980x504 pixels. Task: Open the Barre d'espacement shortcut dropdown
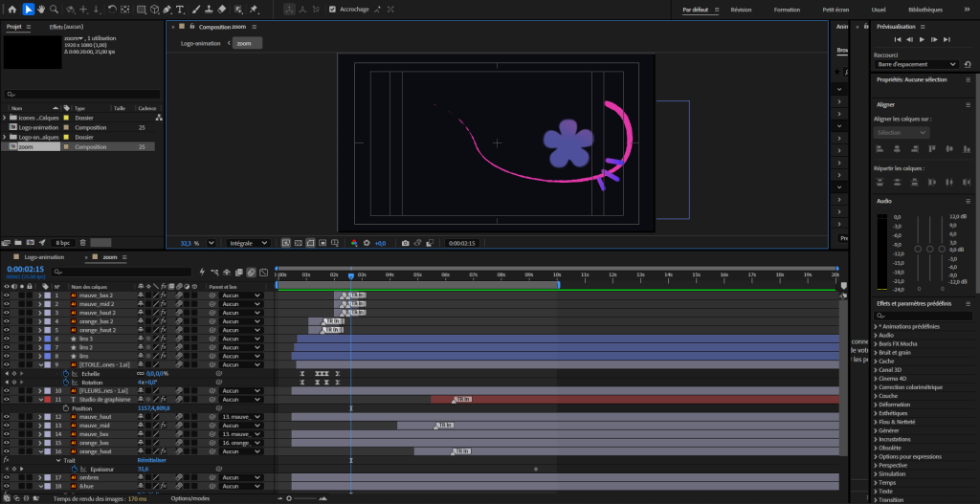(916, 64)
